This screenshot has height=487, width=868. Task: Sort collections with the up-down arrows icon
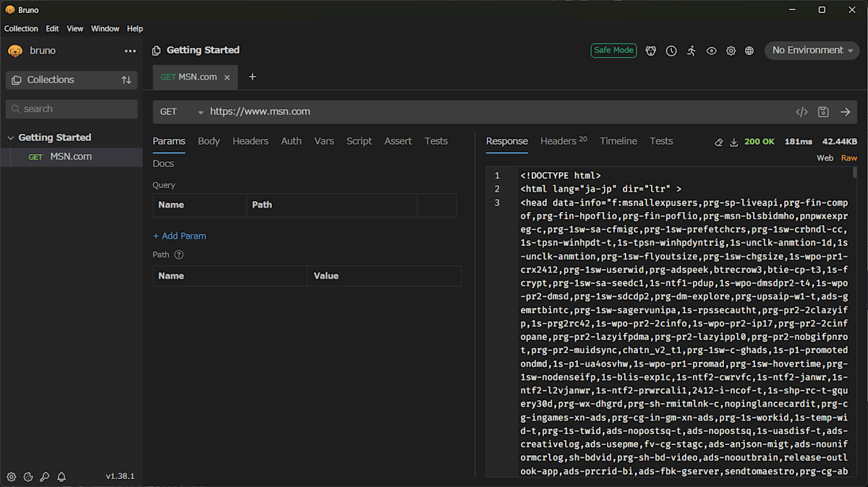[x=127, y=80]
